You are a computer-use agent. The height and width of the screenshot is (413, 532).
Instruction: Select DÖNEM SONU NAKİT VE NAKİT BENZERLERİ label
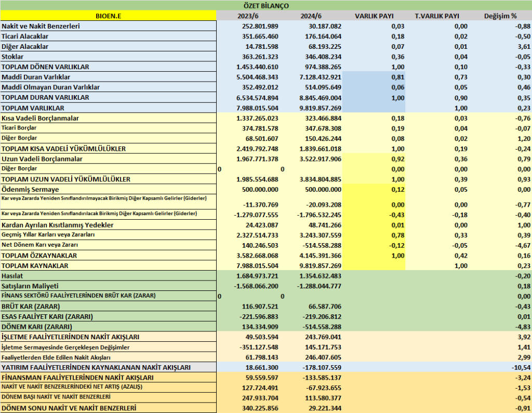(x=108, y=408)
